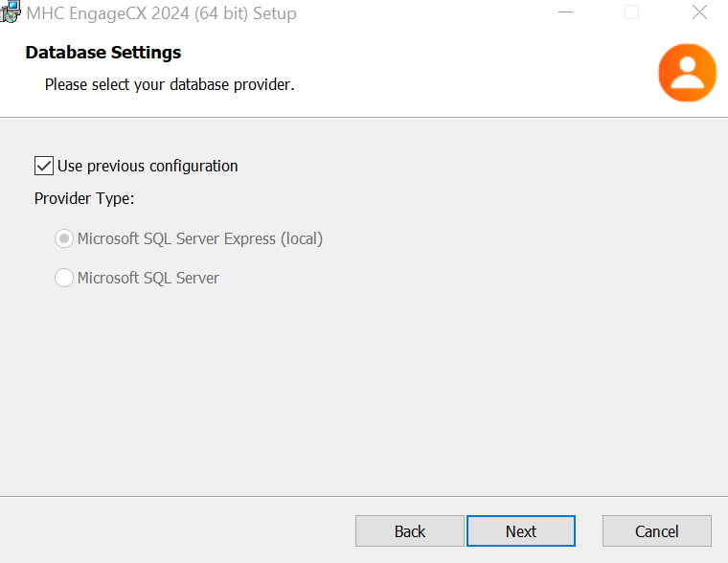
Task: Uncheck Use previous configuration checkbox
Action: coord(44,166)
